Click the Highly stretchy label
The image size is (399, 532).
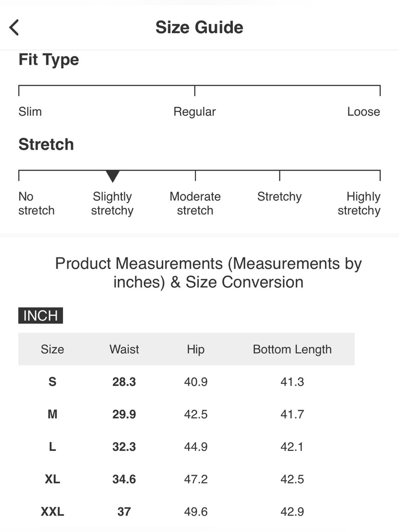click(x=359, y=204)
